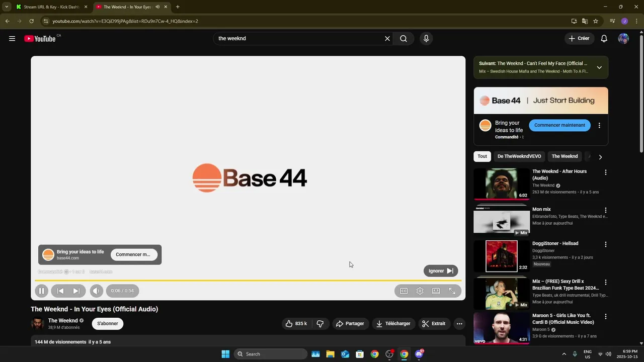Open options for Maroon 5 Girls Like You
Screen dimensions: 644x362
(606, 317)
